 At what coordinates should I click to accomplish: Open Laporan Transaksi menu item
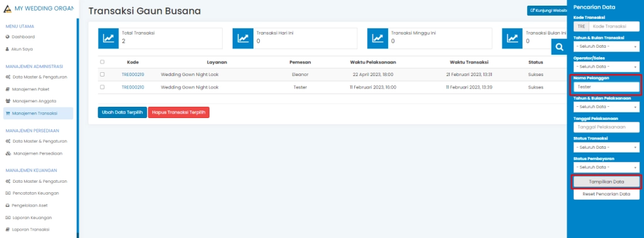[x=38, y=229]
